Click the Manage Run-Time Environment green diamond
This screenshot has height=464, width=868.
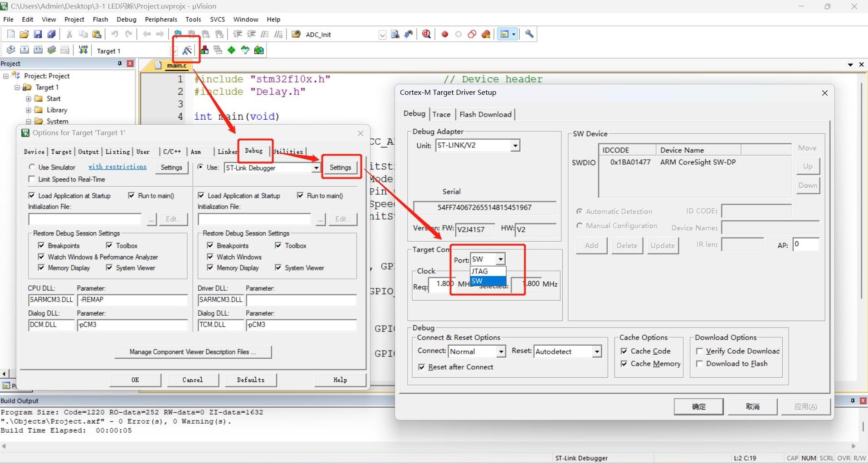(232, 50)
